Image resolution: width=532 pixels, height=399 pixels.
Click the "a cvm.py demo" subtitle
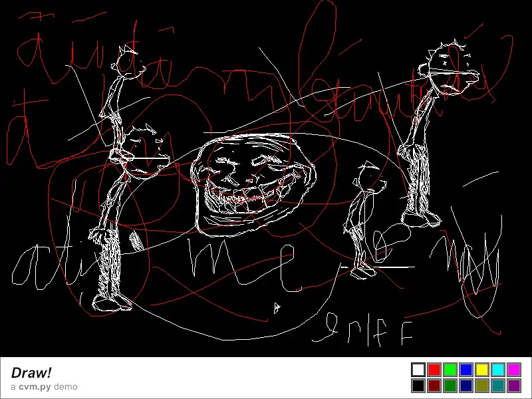click(x=44, y=387)
